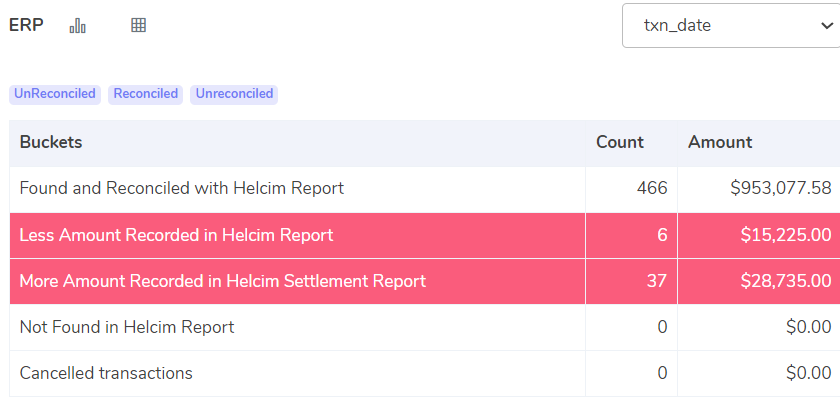Open the txn_date dropdown
840x397 pixels.
click(x=731, y=25)
